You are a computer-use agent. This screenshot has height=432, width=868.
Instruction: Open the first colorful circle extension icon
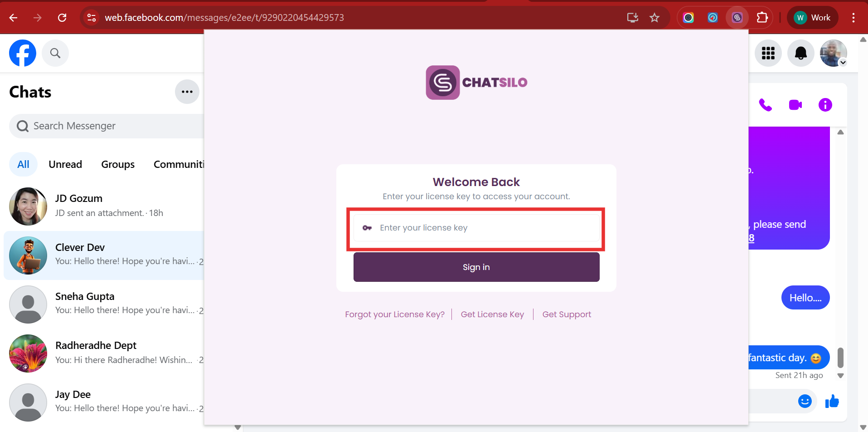[x=689, y=18]
